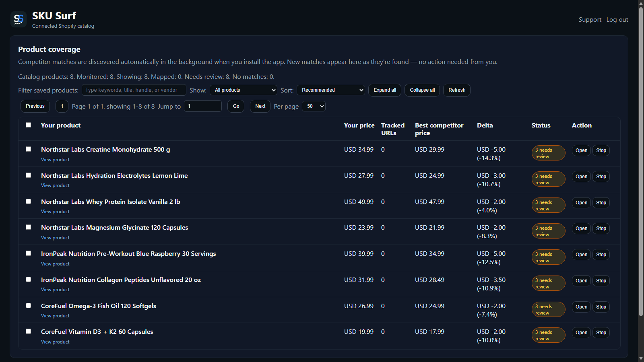Tick the CoreFuel Omega-3 Fish Oil checkbox

pyautogui.click(x=29, y=306)
